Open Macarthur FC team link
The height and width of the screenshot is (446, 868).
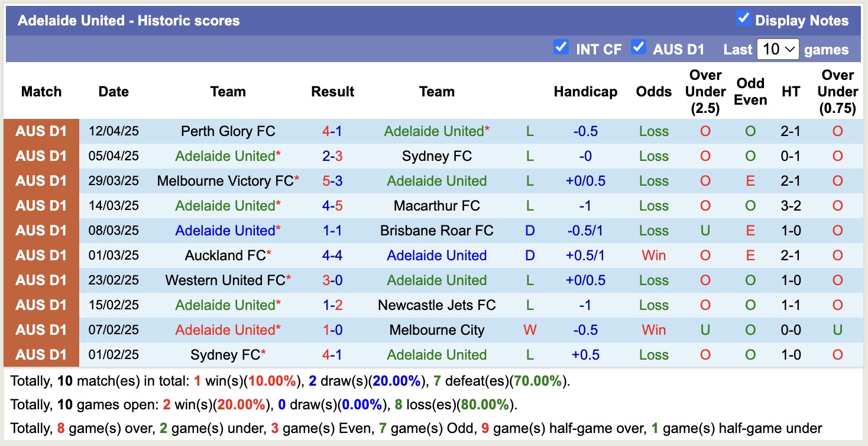tap(437, 206)
